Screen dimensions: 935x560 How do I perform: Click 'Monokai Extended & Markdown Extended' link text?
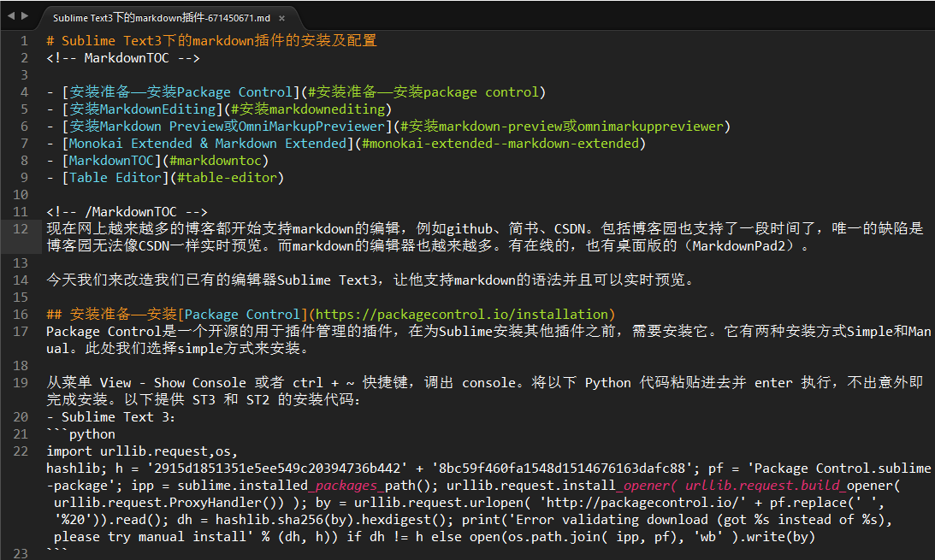click(x=208, y=144)
